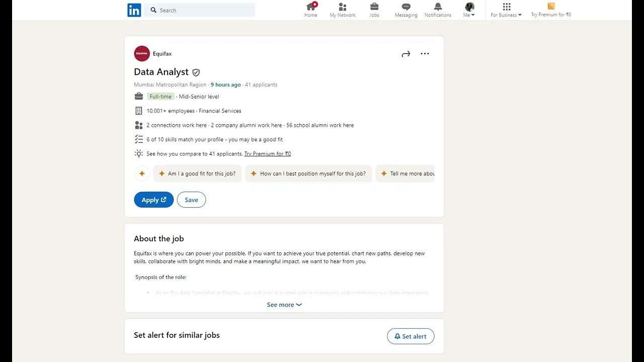
Task: Share the job with arrow icon
Action: click(x=406, y=54)
